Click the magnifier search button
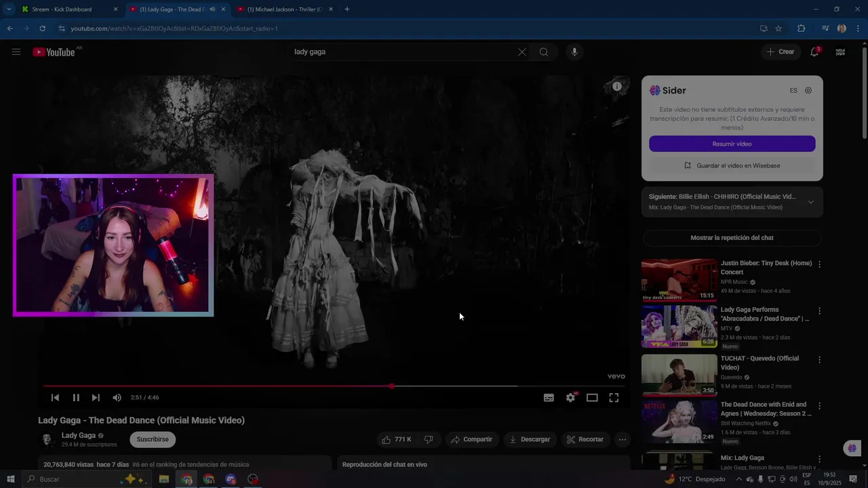Screen dimensions: 868x488 [544, 52]
